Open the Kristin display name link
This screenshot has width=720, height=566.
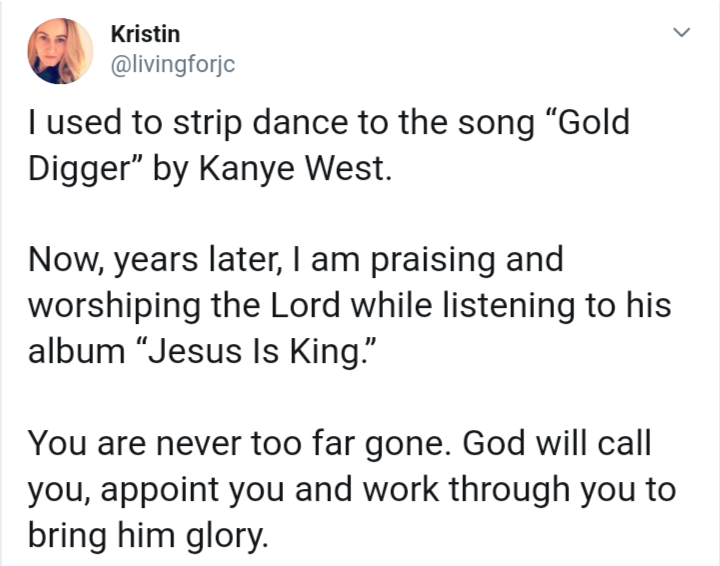click(145, 34)
